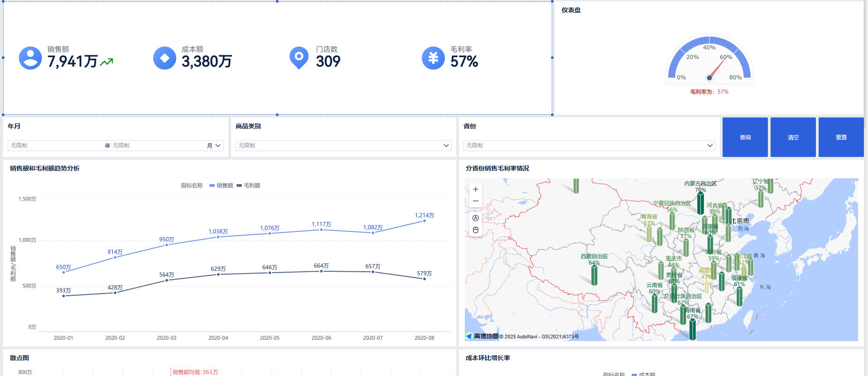Zoom in on the province map
Image resolution: width=868 pixels, height=376 pixels.
click(x=475, y=189)
